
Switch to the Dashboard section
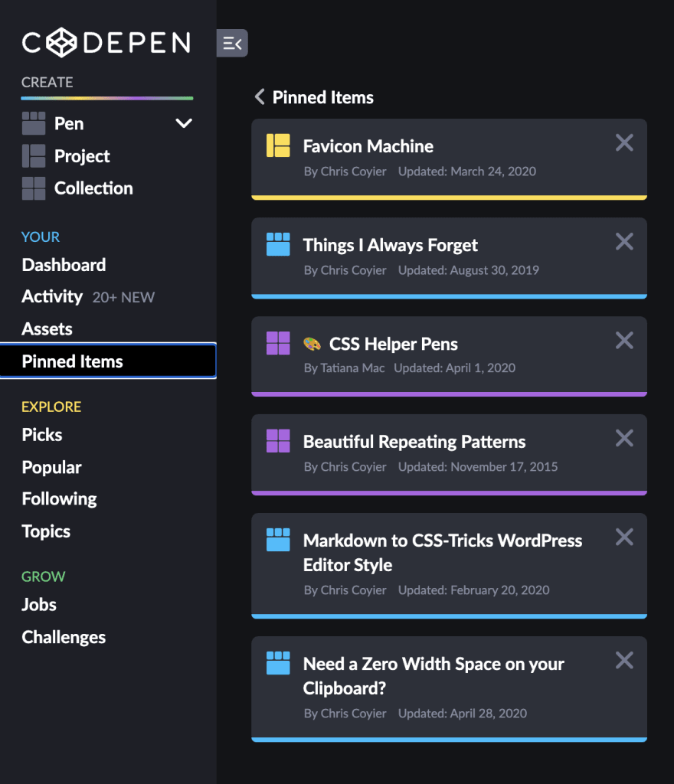pos(64,265)
